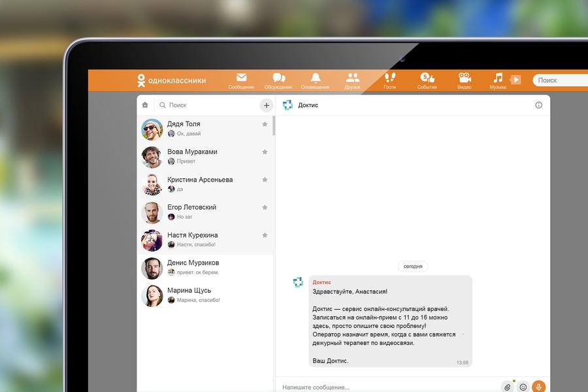
Task: Open the Музыка note icon
Action: tap(498, 78)
